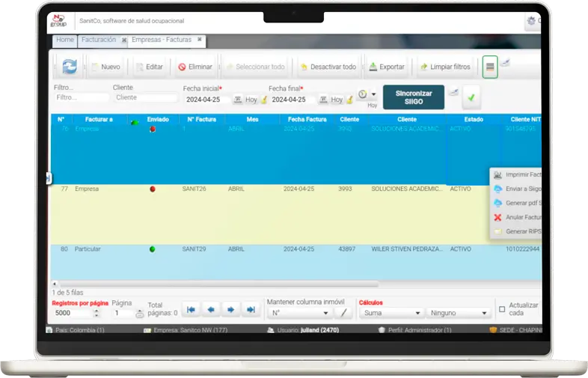The image size is (588, 378).
Task: Click SANIT29 invoice number cell
Action: pos(194,249)
